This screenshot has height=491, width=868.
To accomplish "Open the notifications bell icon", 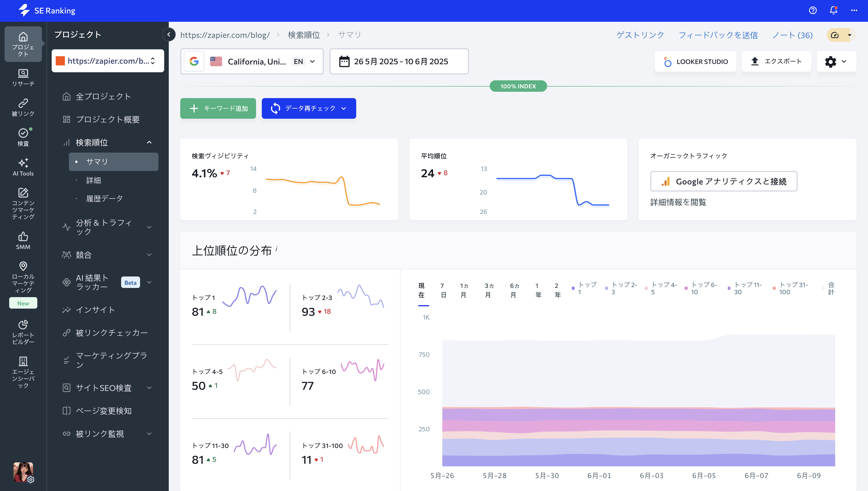I will coord(833,10).
